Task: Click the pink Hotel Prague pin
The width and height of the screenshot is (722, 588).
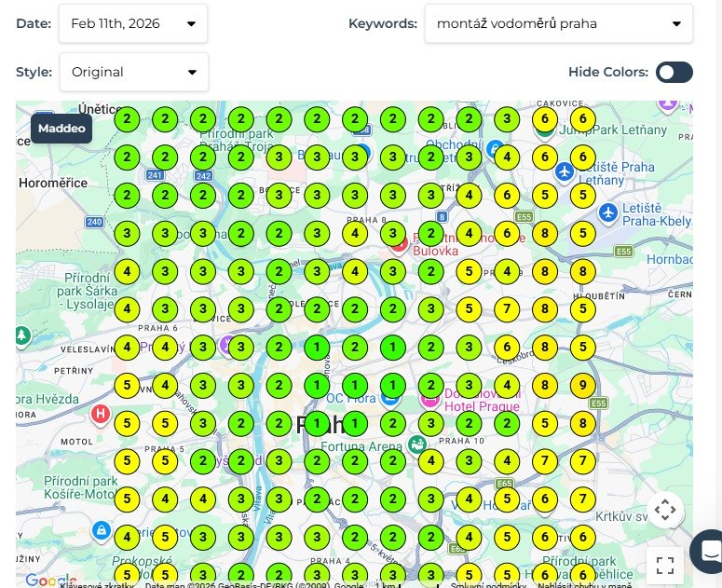Action: 430,399
